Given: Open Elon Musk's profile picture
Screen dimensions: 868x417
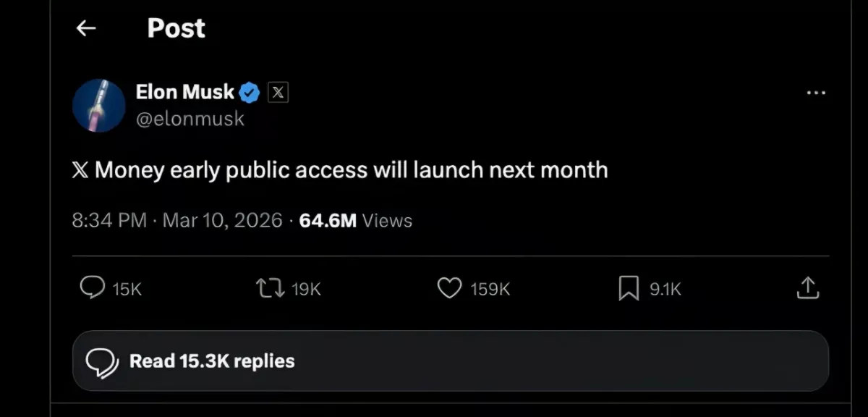Looking at the screenshot, I should coord(99,105).
